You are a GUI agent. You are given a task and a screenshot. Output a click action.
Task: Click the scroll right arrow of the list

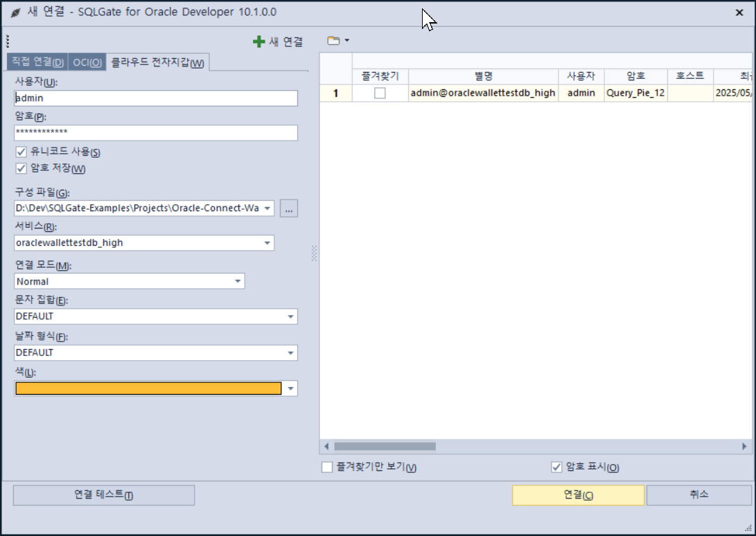744,447
